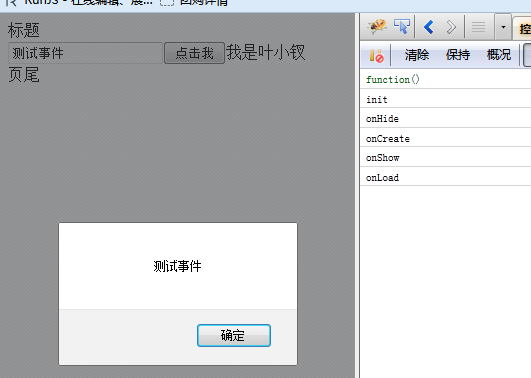Open the small dropdown arrow in Firebug toolbar
The height and width of the screenshot is (378, 531).
(503, 27)
